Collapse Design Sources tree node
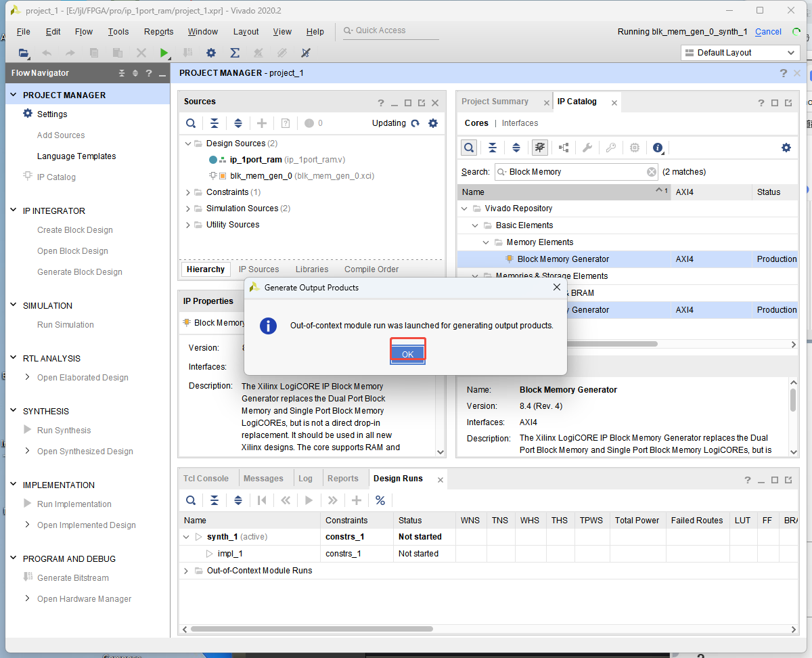Viewport: 812px width, 658px height. click(x=188, y=144)
